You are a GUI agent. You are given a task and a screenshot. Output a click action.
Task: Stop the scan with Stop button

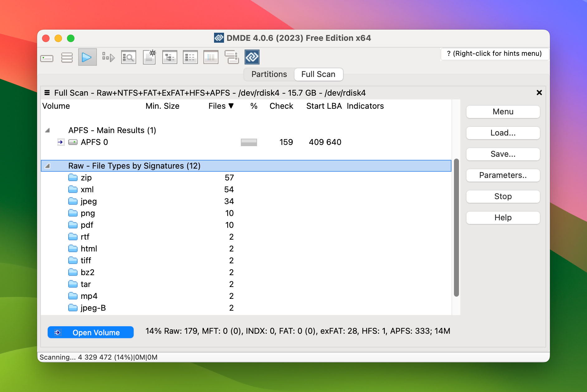(x=503, y=196)
